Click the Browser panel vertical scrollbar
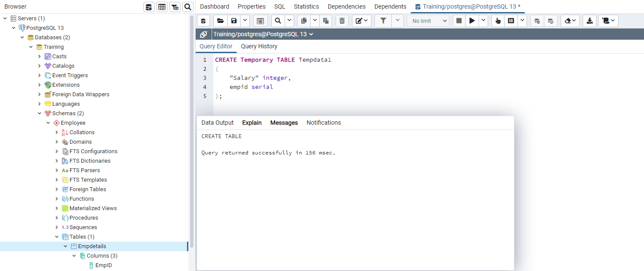The width and height of the screenshot is (644, 271). [x=192, y=132]
